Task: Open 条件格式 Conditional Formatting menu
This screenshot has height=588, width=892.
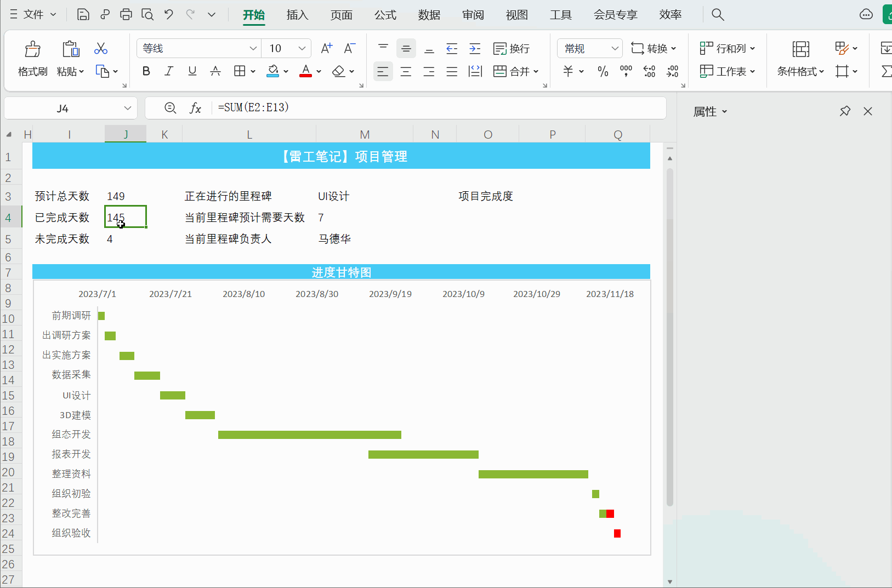Action: 800,71
